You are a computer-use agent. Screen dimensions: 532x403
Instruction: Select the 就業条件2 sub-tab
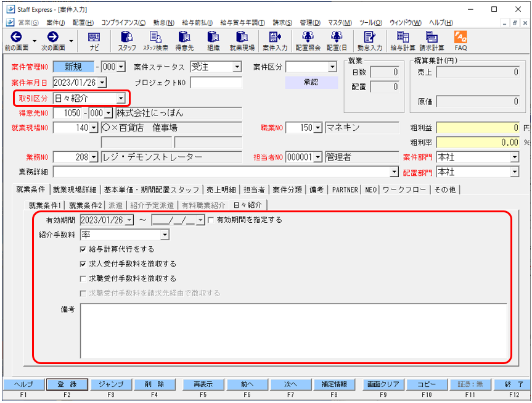85,206
